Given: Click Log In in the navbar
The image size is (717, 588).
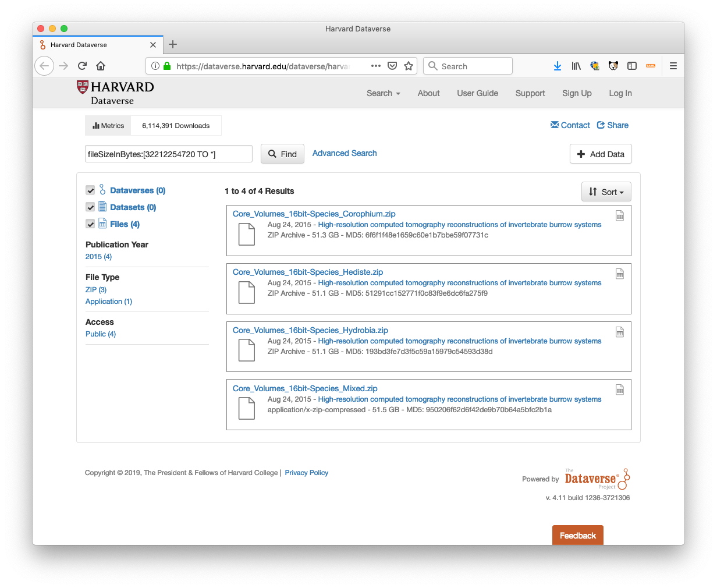Looking at the screenshot, I should (x=620, y=93).
